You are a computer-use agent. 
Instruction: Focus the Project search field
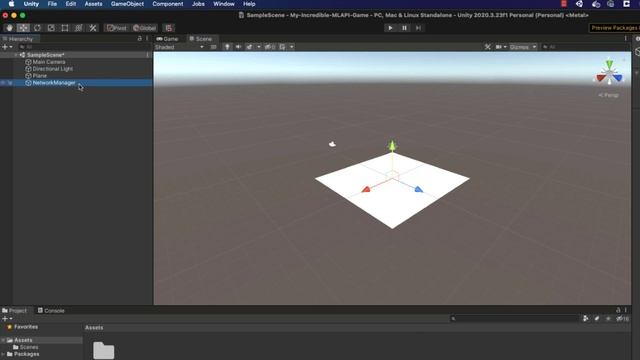(514, 318)
